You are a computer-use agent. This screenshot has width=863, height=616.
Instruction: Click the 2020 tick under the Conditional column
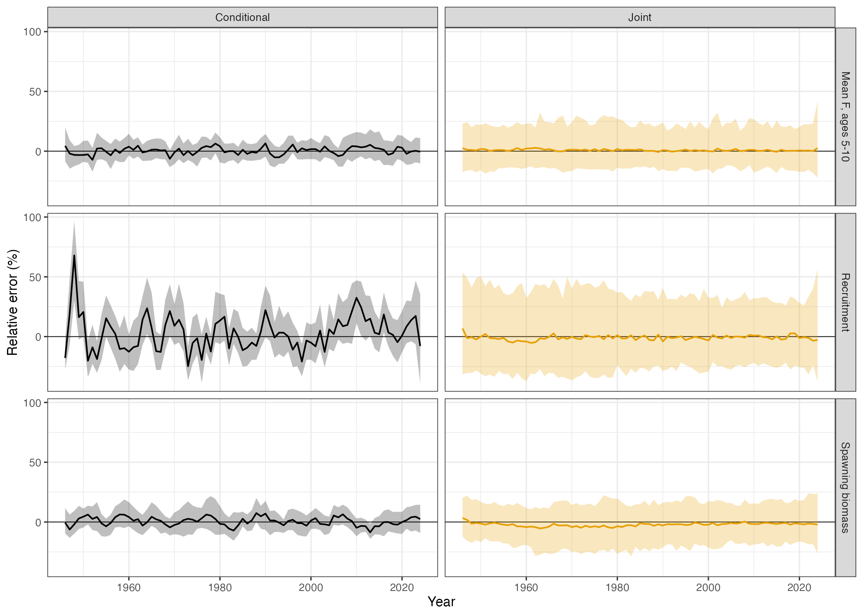pyautogui.click(x=402, y=588)
